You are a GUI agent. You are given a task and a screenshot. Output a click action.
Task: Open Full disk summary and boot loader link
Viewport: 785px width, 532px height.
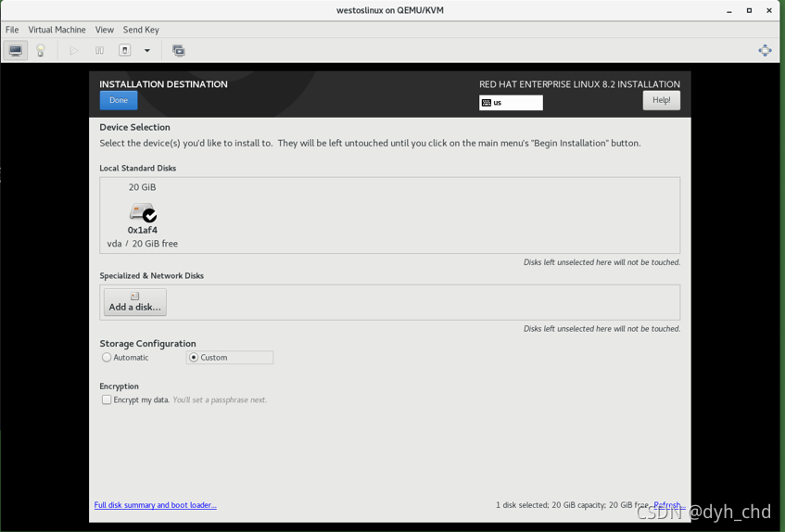tap(155, 505)
